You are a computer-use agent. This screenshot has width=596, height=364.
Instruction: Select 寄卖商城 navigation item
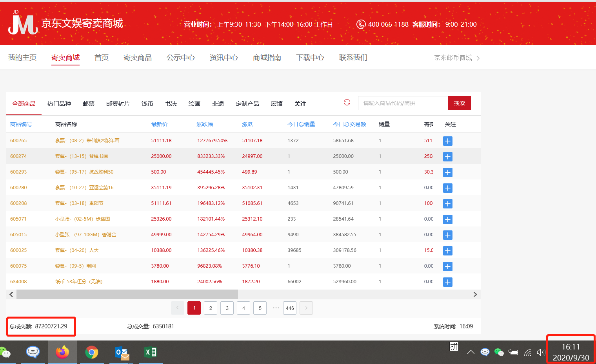65,58
